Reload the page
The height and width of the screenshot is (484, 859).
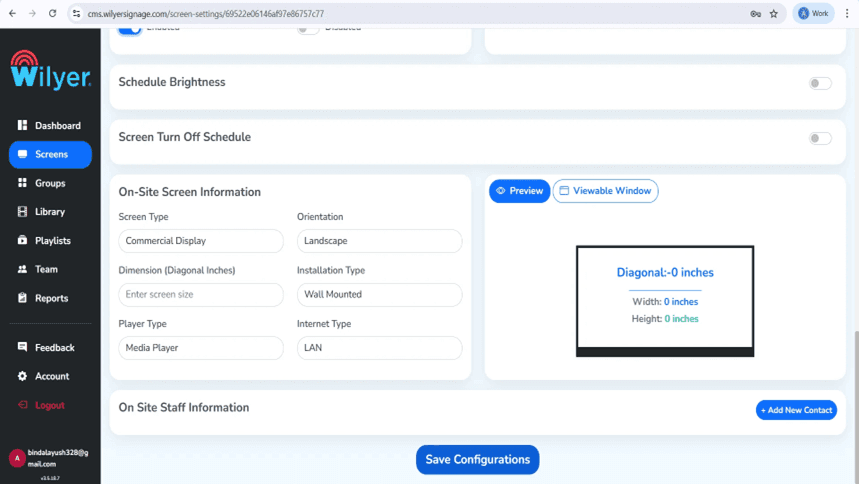pyautogui.click(x=53, y=14)
